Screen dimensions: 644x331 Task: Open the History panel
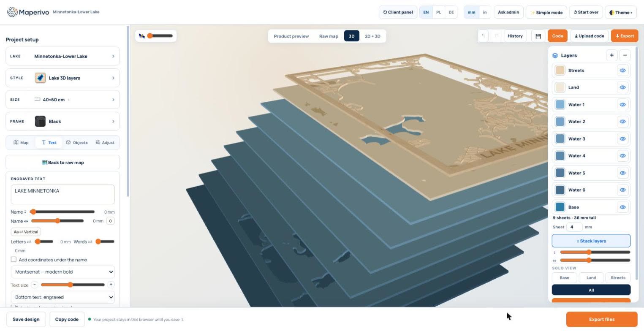coord(515,36)
